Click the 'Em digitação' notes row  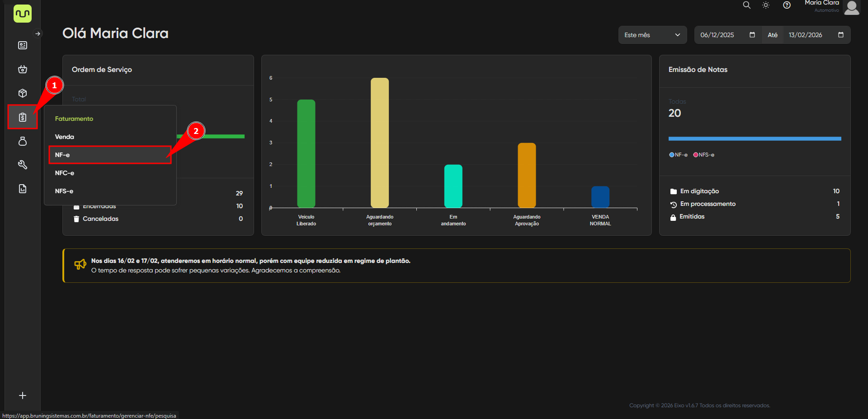click(x=699, y=191)
